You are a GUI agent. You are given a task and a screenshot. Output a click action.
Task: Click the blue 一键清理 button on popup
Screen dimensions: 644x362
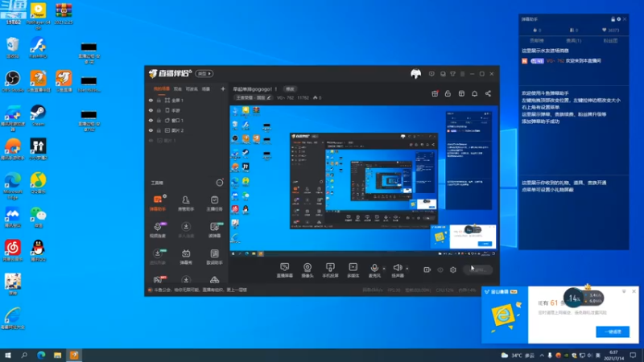613,331
